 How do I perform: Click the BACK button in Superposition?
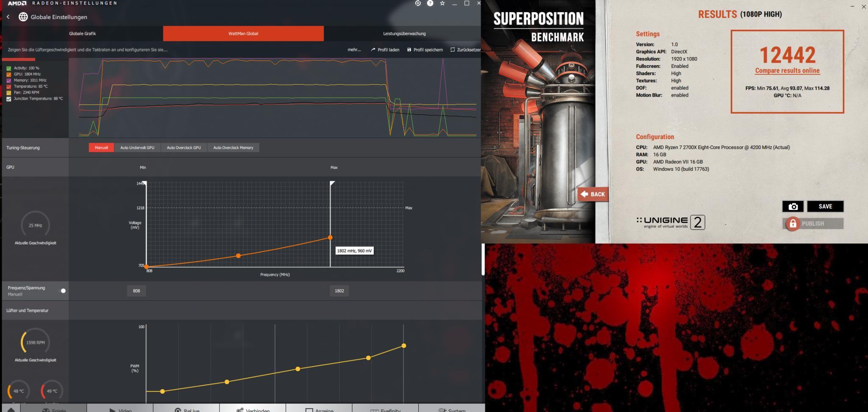[x=593, y=194]
